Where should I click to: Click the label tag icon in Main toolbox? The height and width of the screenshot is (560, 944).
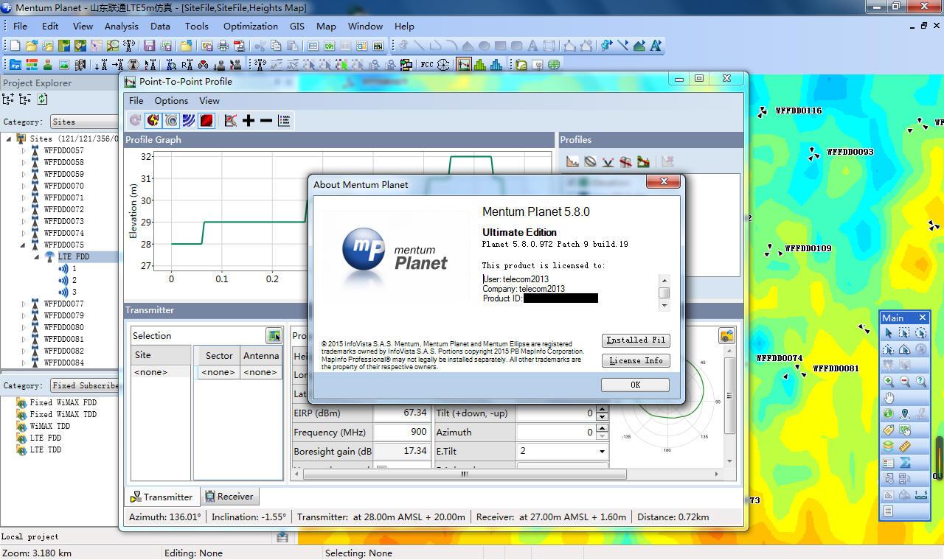[888, 430]
